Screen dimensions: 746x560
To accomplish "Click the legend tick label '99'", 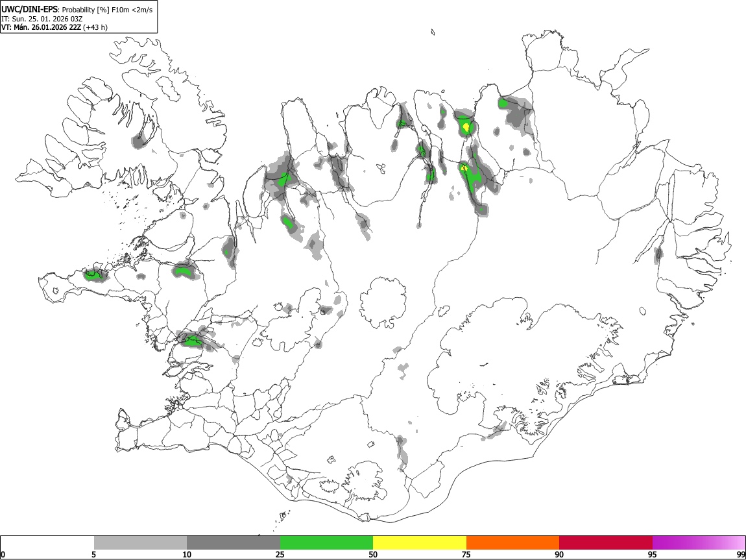I will 740,554.
